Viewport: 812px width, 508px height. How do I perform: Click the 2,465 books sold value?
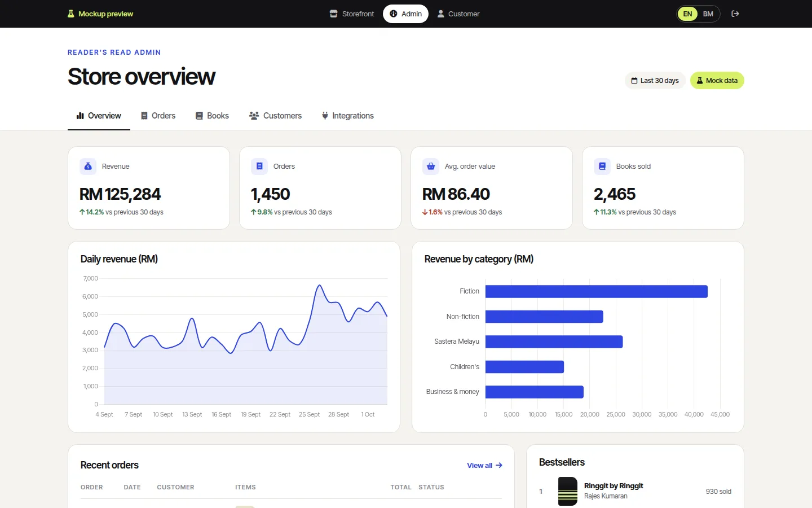[x=615, y=194]
